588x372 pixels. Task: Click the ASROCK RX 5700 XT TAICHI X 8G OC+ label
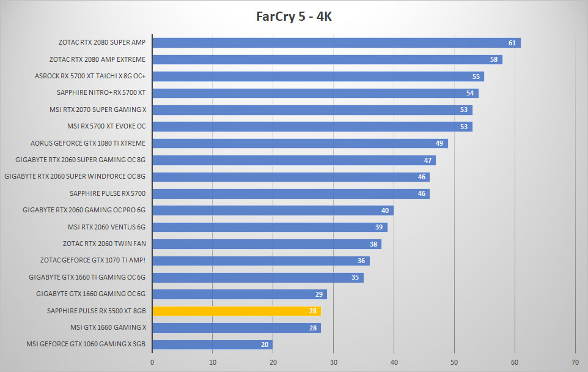point(90,76)
